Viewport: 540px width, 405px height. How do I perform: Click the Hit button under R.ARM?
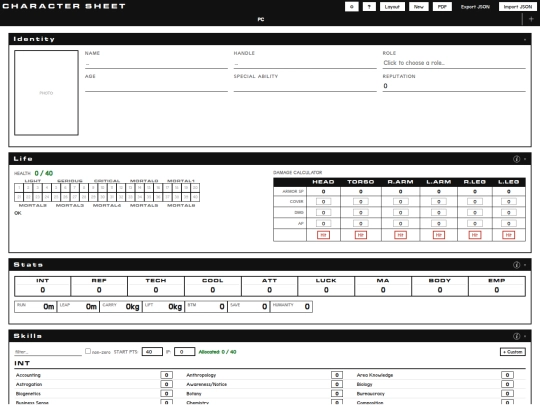[x=400, y=235]
